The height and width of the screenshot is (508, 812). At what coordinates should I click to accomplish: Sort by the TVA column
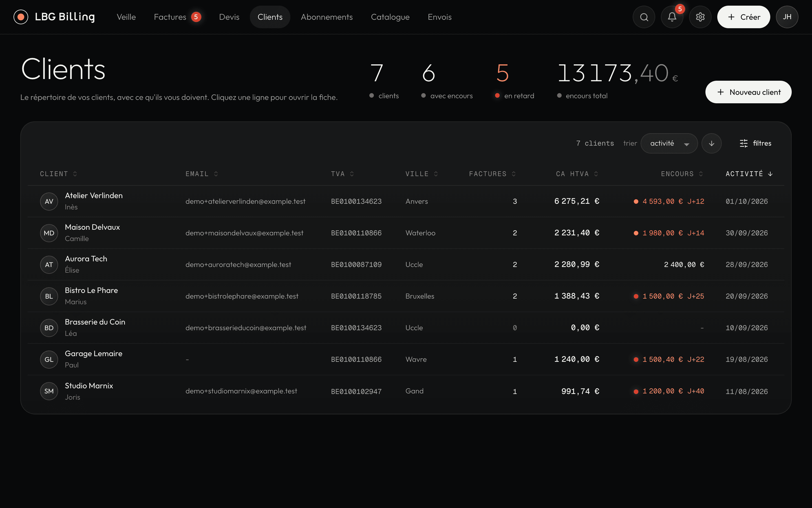(342, 174)
